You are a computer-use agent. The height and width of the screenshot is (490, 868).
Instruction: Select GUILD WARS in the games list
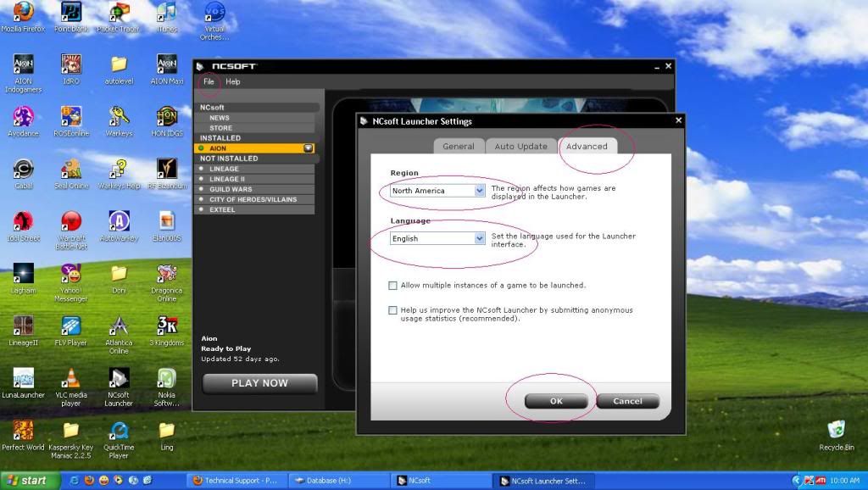tap(254, 189)
